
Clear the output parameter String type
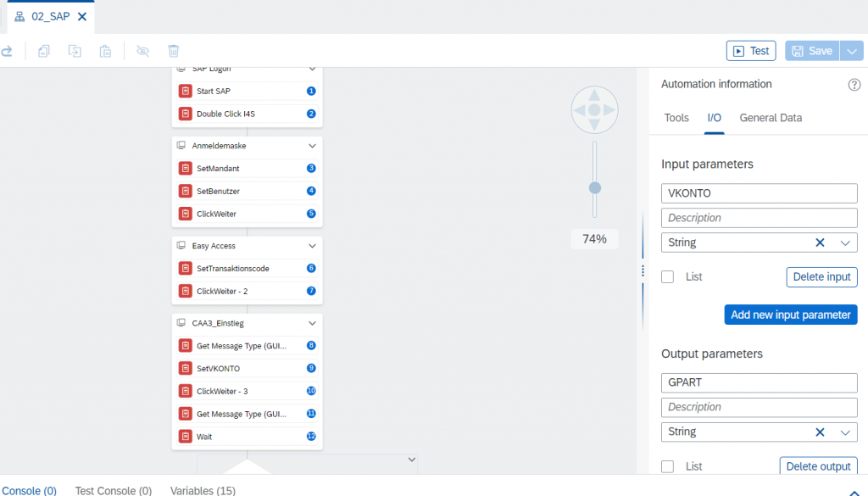tap(820, 432)
